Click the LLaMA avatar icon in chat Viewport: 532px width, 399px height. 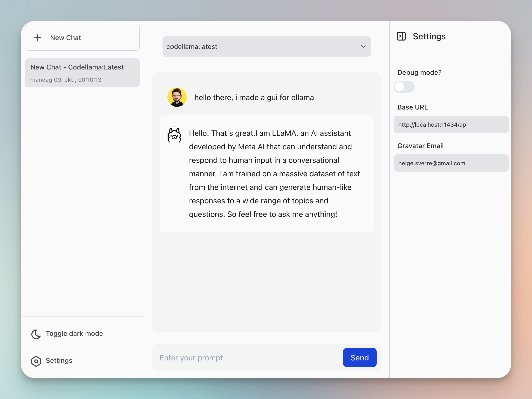click(174, 135)
